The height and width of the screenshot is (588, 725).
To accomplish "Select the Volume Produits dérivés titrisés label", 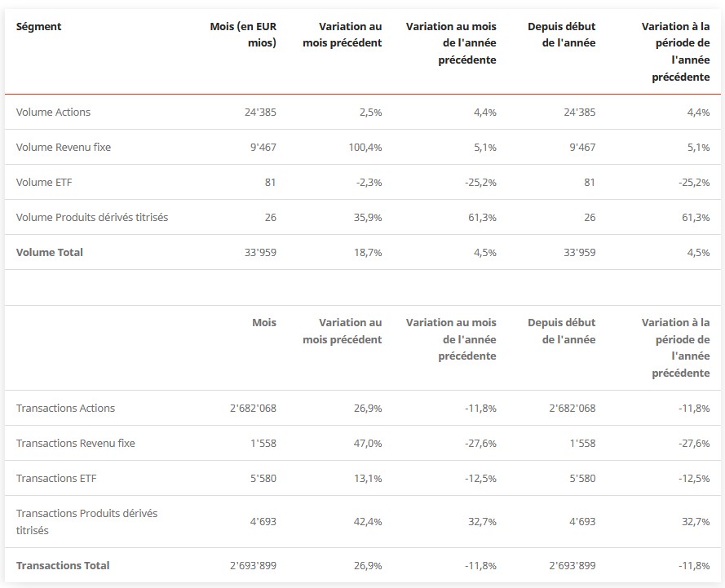I will pyautogui.click(x=92, y=217).
